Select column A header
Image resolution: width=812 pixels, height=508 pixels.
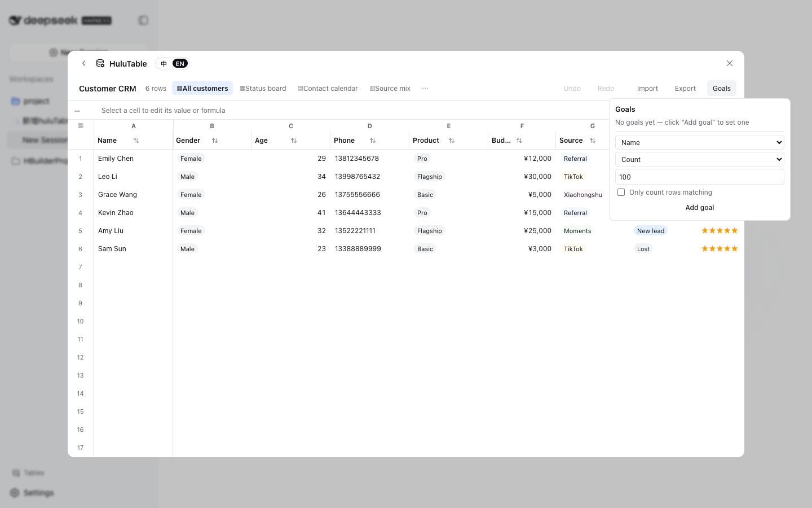coord(134,126)
